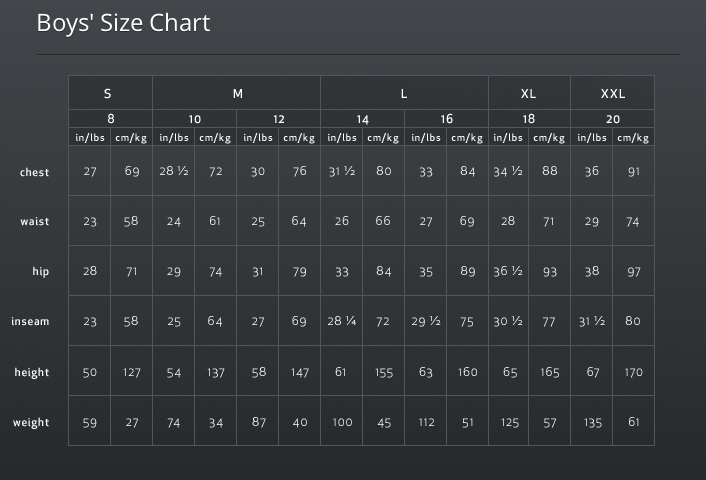706x480 pixels.
Task: Select the XXL size column header
Action: click(613, 94)
